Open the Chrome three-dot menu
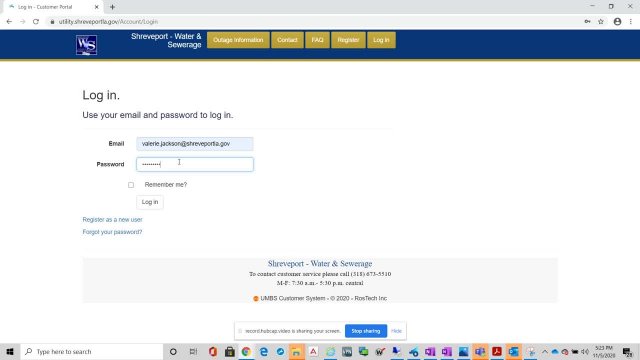Viewport: 640px width, 360px height. point(631,22)
